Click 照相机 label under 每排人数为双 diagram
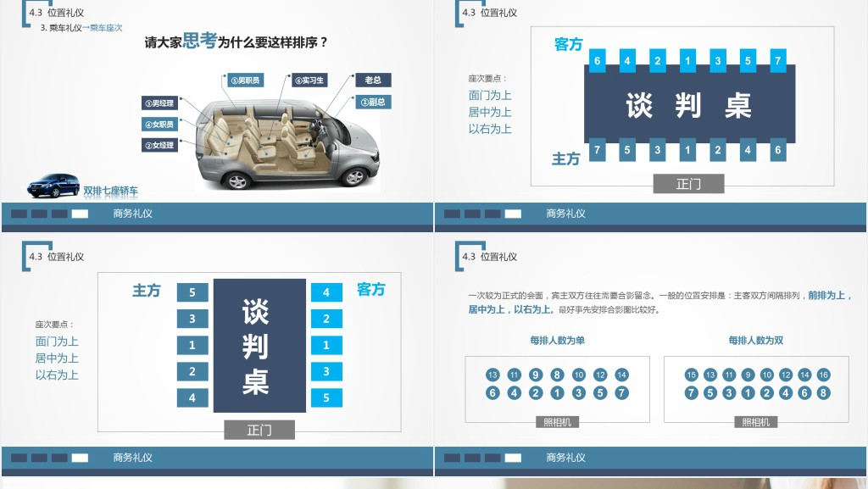Viewport: 868px width, 489px height. (x=756, y=422)
